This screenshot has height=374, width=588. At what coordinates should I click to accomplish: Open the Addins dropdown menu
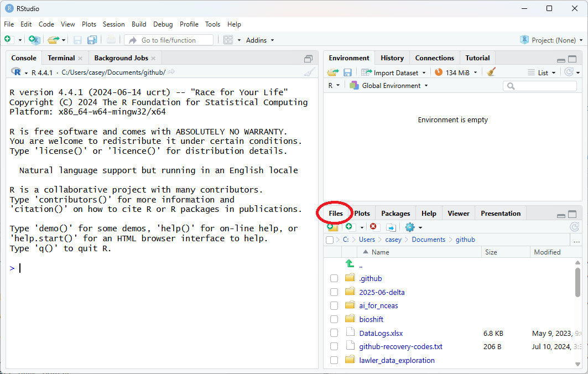click(259, 40)
